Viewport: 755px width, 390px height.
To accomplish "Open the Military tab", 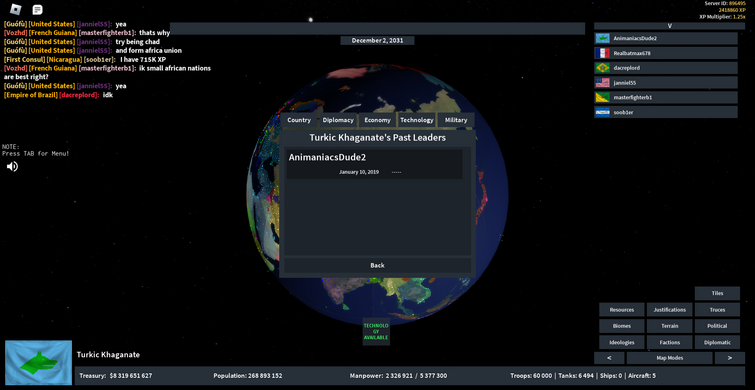I will [x=456, y=120].
